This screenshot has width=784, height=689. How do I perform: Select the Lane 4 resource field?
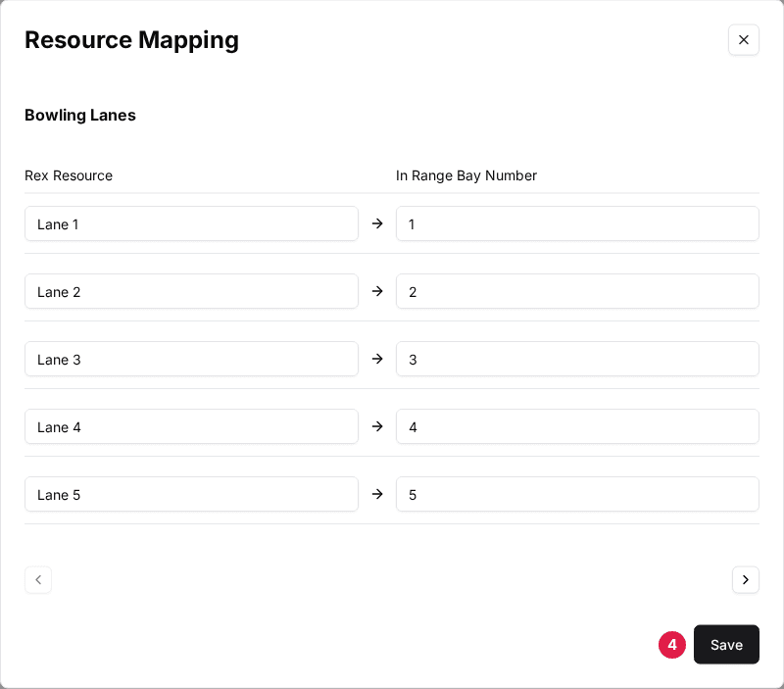pos(191,426)
